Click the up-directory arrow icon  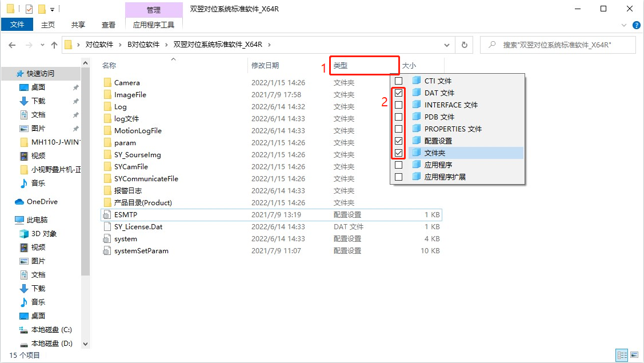pos(54,45)
